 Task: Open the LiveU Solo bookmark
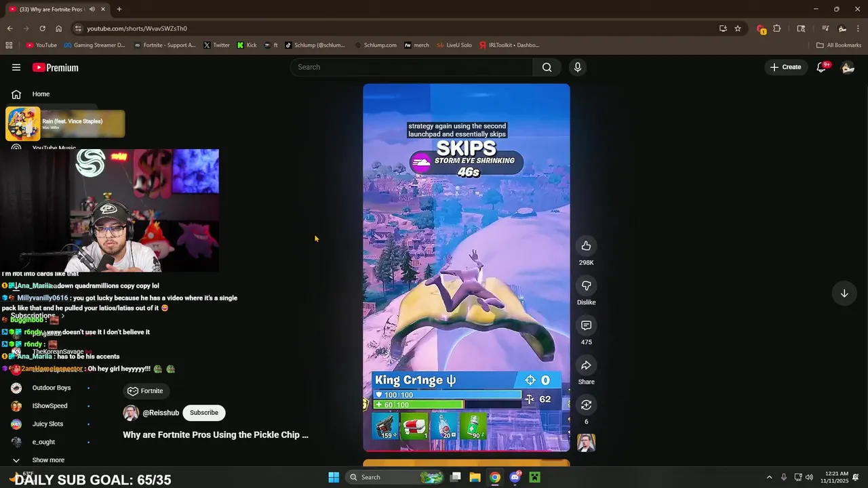point(454,45)
